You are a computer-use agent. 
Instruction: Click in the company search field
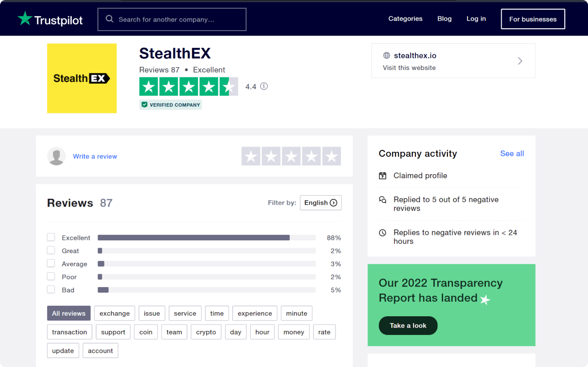[x=172, y=19]
